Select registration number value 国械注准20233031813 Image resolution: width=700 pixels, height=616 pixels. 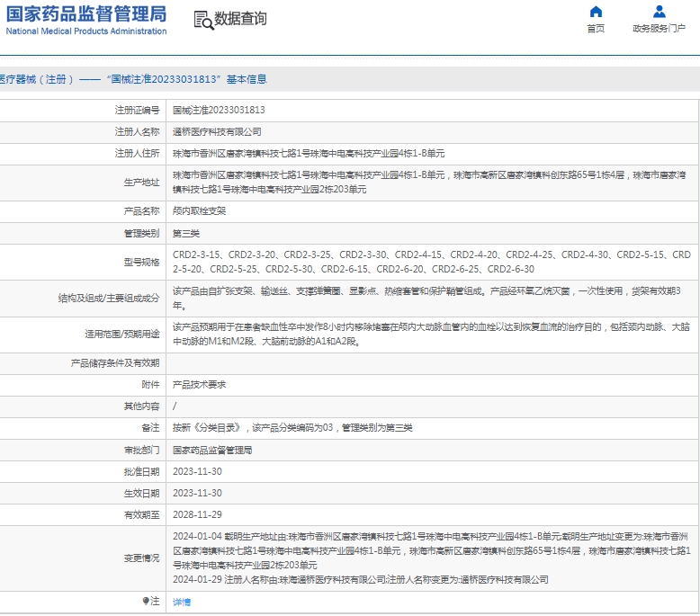coord(219,111)
